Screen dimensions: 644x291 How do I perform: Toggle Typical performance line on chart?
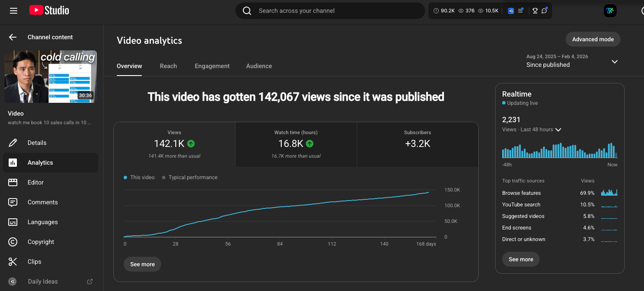190,177
